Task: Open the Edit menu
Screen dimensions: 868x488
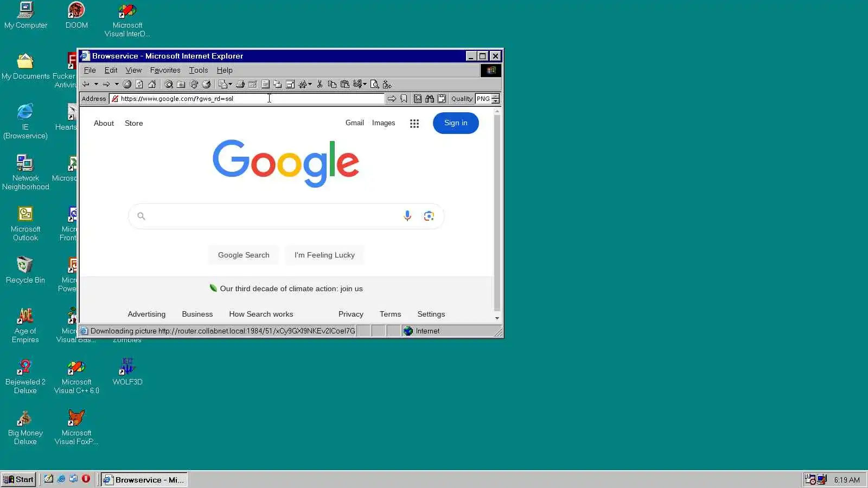Action: point(111,70)
